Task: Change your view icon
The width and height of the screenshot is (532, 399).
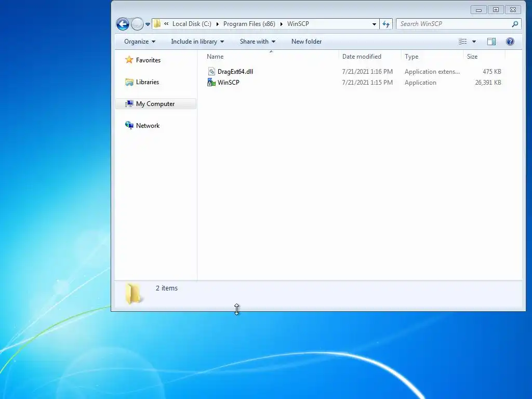Action: coord(462,42)
